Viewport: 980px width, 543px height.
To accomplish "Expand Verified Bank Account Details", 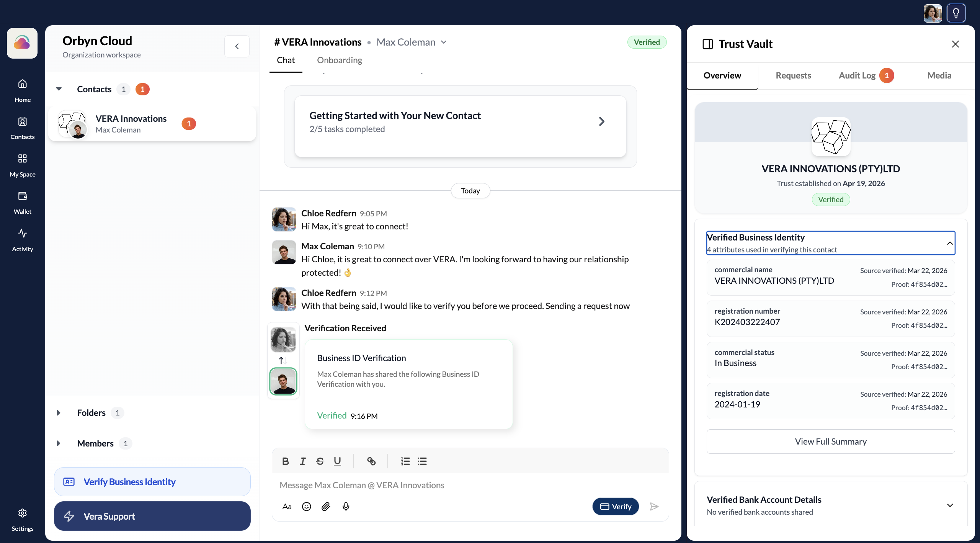I will [950, 505].
